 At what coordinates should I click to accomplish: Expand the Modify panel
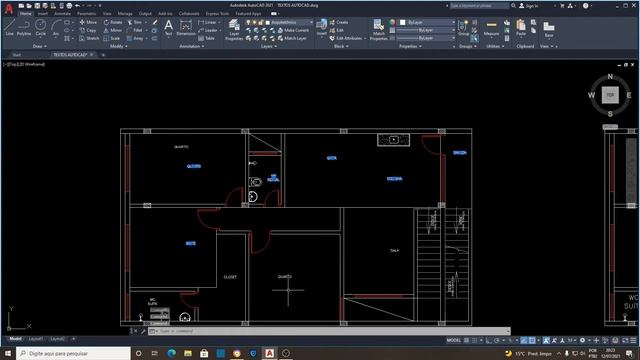tap(119, 46)
